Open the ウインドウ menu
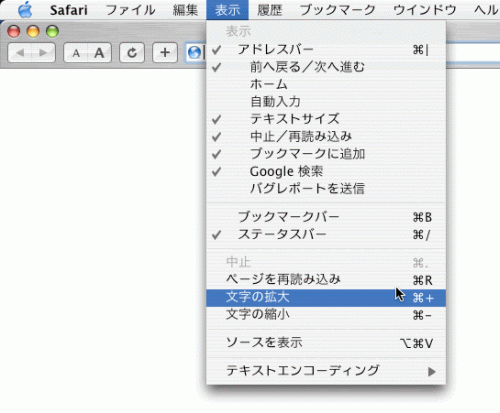Viewport: 500px width, 413px height. click(x=425, y=10)
